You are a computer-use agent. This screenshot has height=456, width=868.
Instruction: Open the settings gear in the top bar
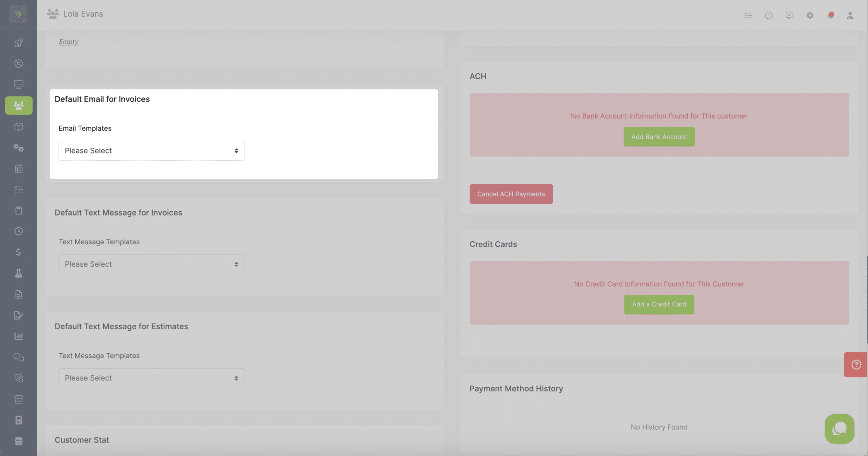(810, 15)
